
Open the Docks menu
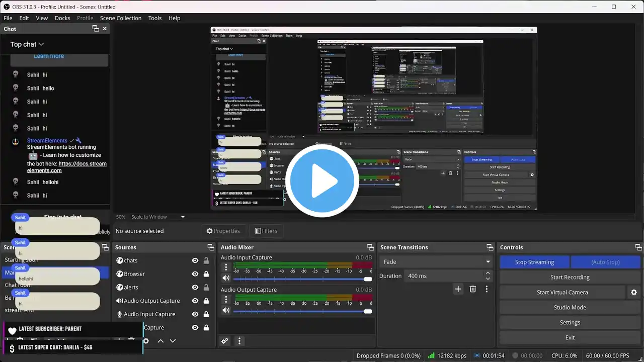62,18
